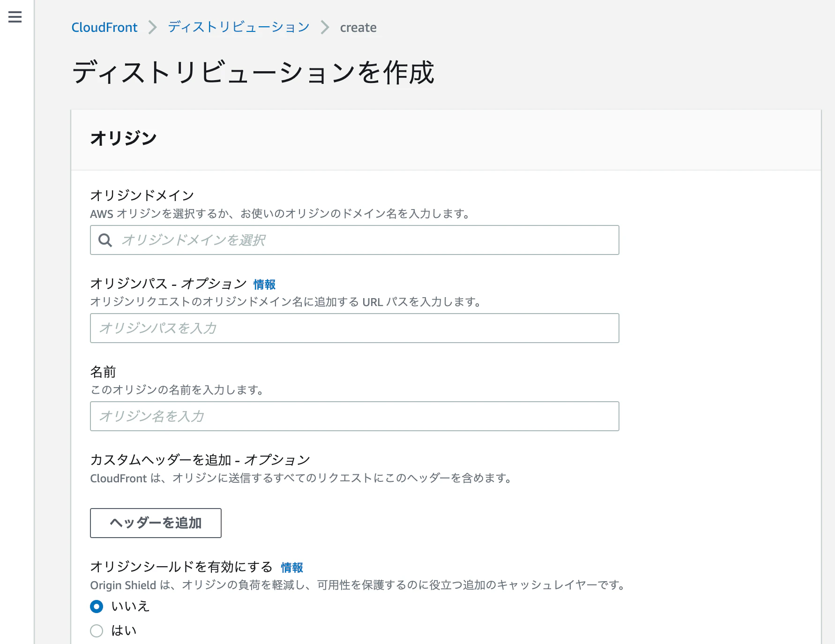Viewport: 835px width, 644px height.
Task: Click the ヘッダーを追加 button
Action: pyautogui.click(x=156, y=523)
